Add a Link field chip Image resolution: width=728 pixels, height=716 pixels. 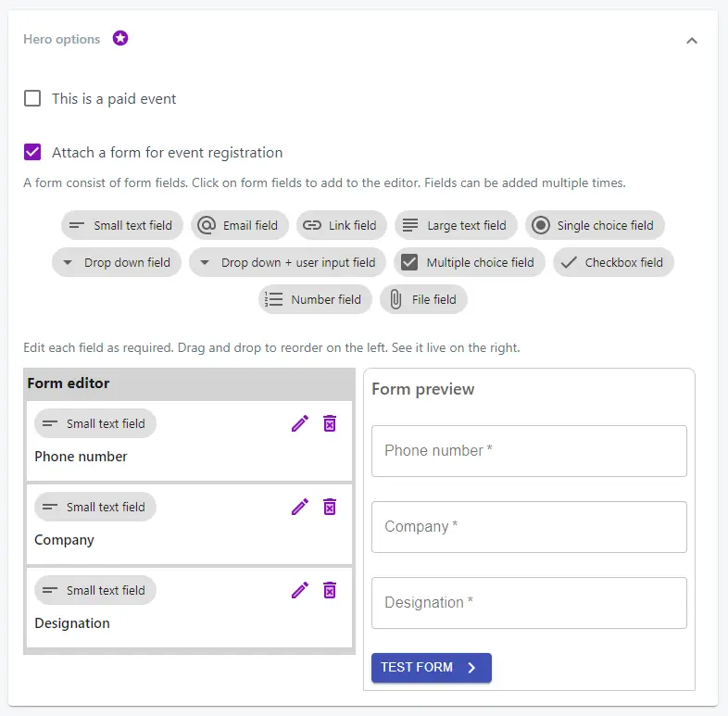pos(342,225)
